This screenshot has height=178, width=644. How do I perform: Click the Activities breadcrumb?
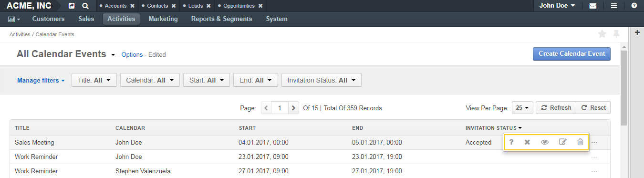pos(20,34)
